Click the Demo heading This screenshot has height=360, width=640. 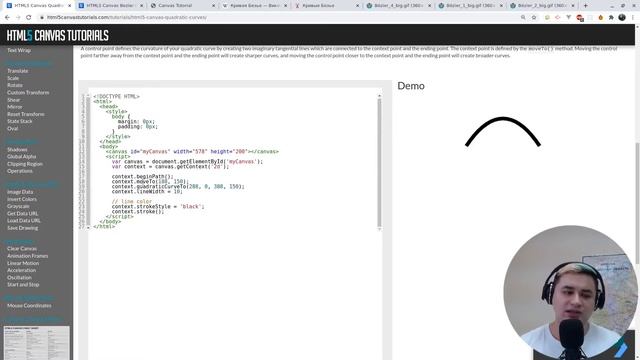click(x=411, y=86)
